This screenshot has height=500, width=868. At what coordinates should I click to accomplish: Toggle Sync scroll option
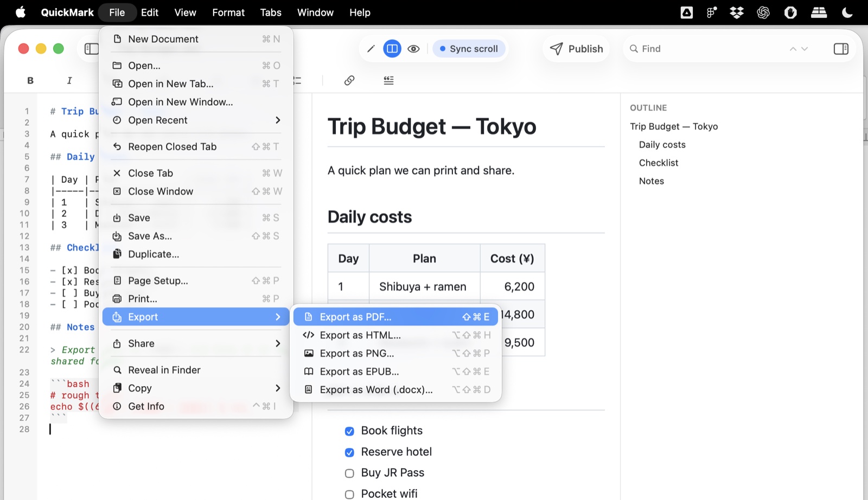pyautogui.click(x=469, y=49)
